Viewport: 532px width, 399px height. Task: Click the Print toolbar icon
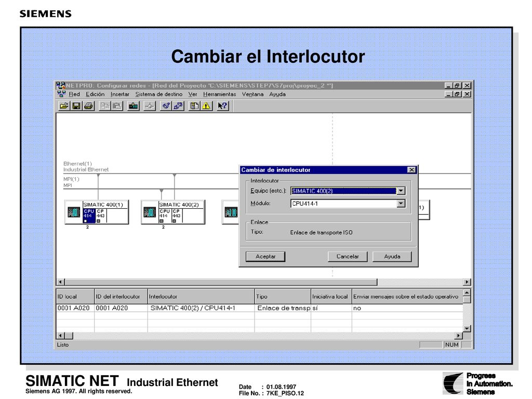[88, 106]
